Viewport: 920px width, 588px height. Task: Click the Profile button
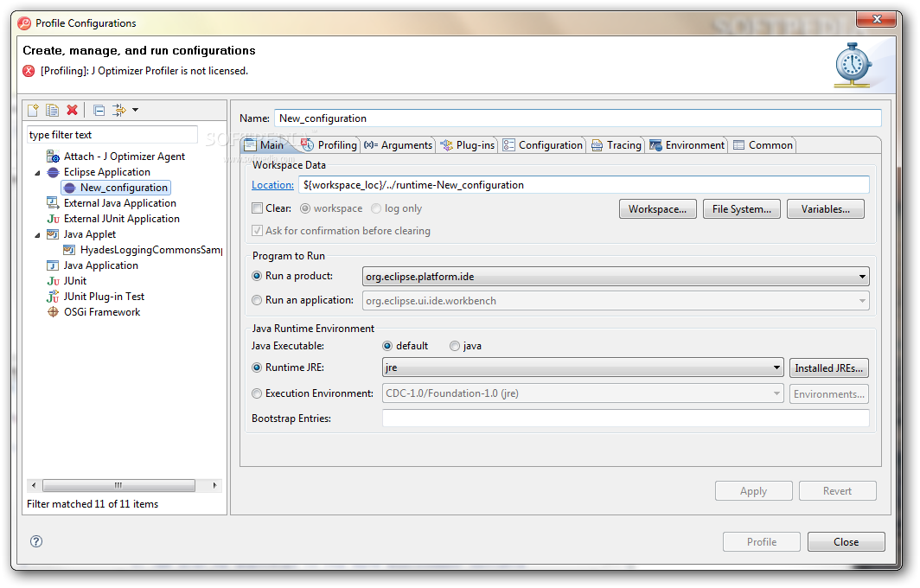[762, 541]
